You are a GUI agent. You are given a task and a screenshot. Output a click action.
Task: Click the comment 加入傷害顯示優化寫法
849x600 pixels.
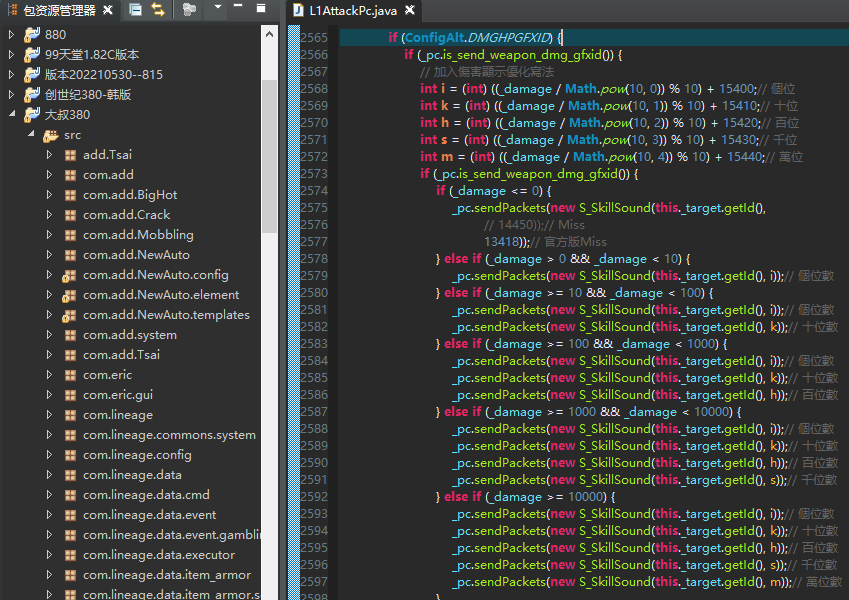[487, 72]
